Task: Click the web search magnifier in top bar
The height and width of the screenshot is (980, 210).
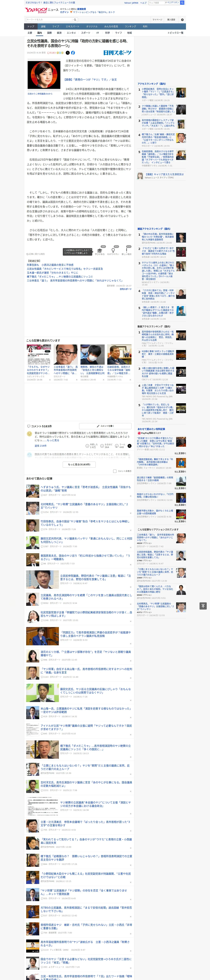Action: point(182,3)
